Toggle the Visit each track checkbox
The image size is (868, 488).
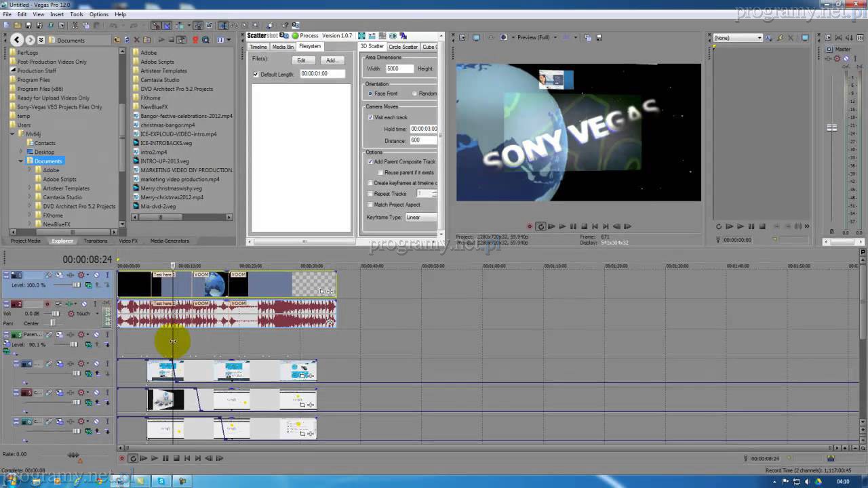point(370,117)
